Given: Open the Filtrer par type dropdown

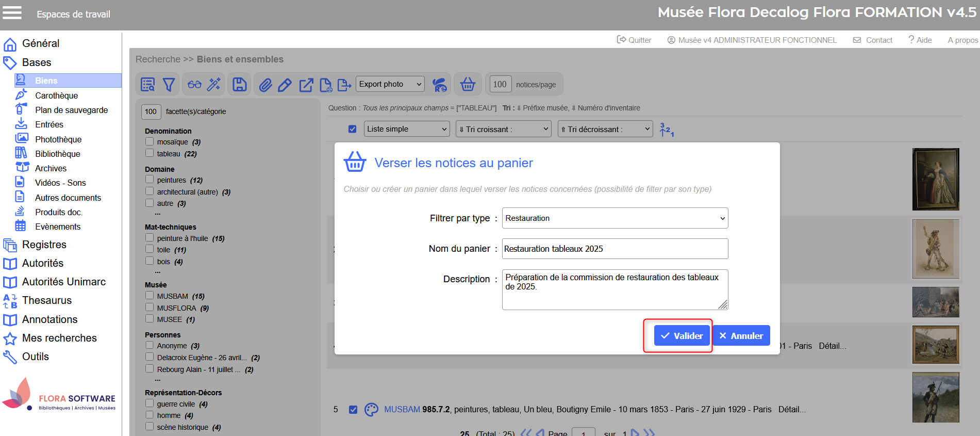Looking at the screenshot, I should (614, 218).
